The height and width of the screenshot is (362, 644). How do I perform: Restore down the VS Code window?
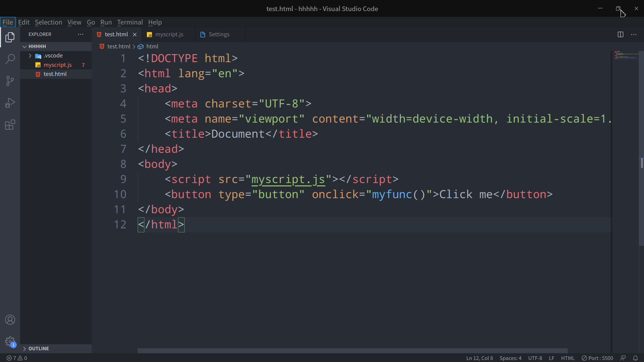tap(618, 8)
